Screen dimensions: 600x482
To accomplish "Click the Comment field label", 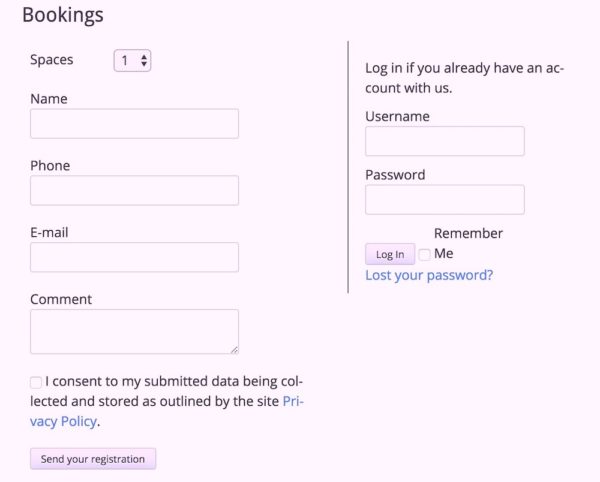I will pyautogui.click(x=61, y=299).
